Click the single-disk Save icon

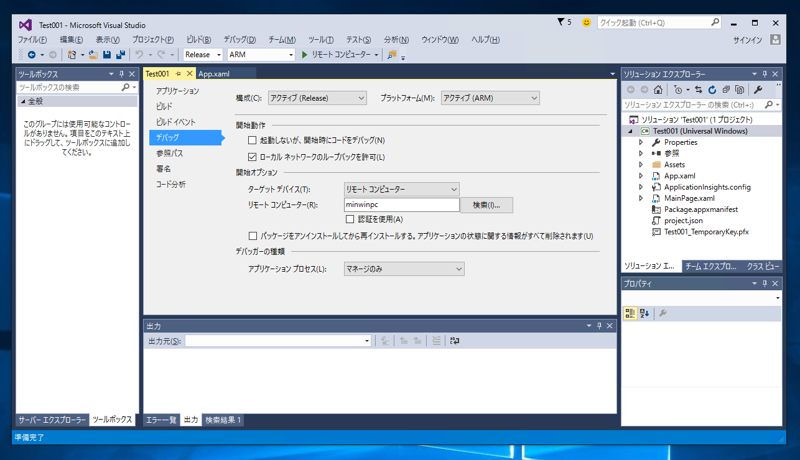[107, 55]
